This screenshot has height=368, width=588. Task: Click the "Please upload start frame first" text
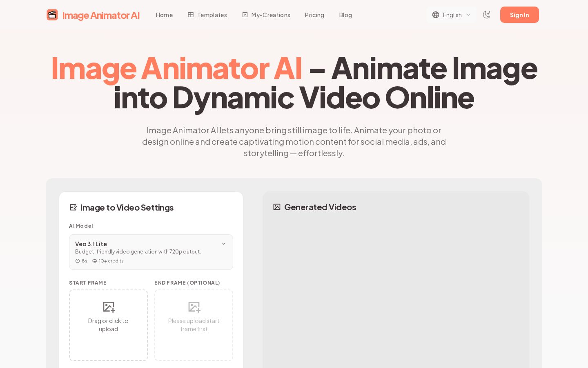pos(194,325)
